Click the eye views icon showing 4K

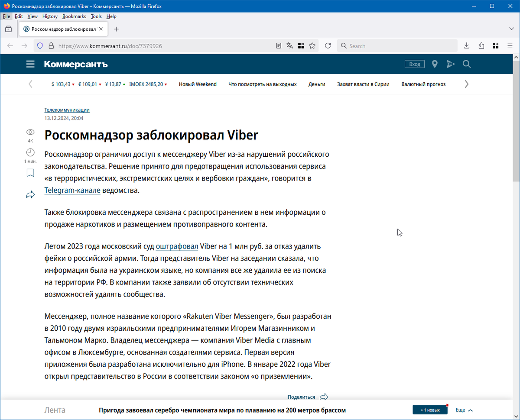tap(30, 132)
